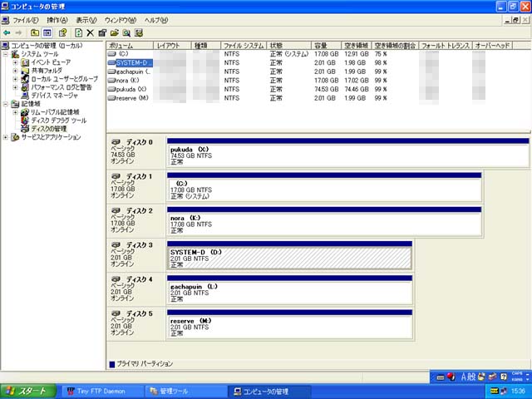Click the スタート button

27,391
